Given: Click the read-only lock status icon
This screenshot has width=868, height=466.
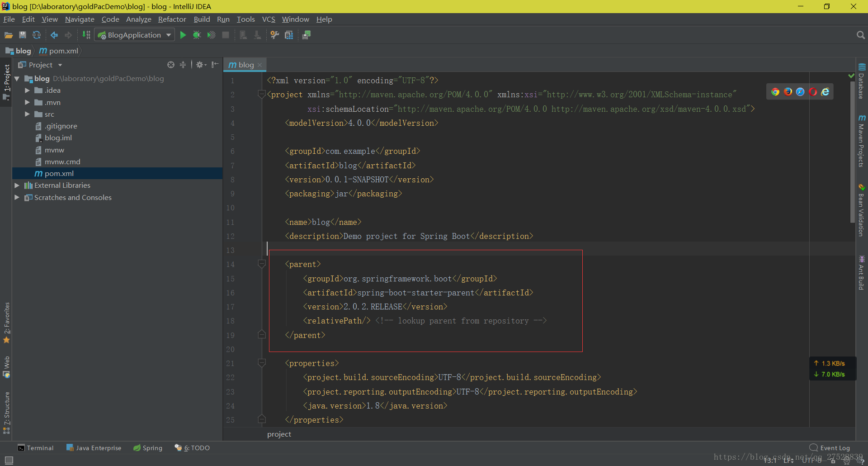Looking at the screenshot, I should (x=833, y=461).
